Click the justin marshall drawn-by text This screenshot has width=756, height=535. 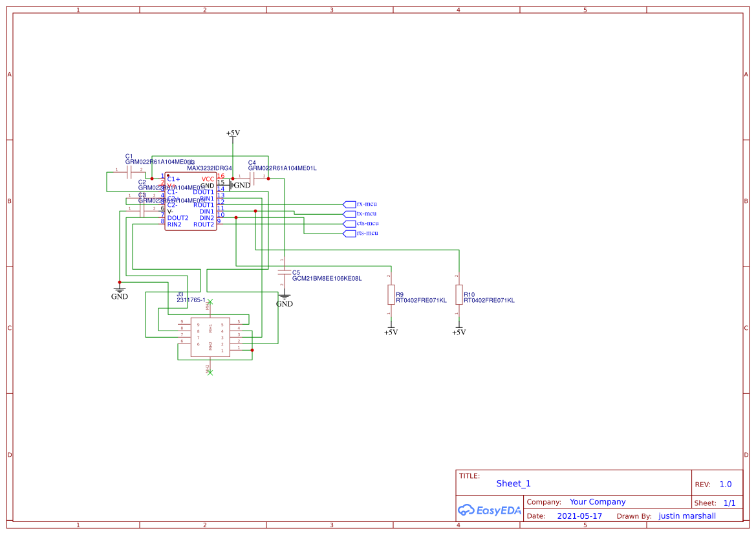coord(687,516)
